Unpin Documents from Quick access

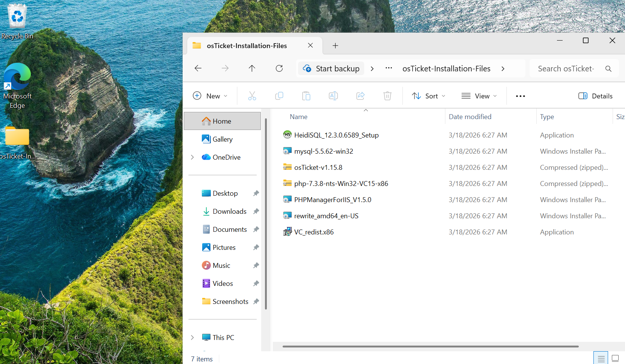coord(256,230)
